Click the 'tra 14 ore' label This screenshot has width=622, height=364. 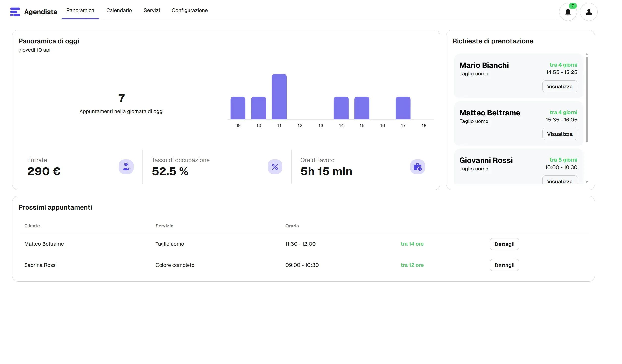coord(412,244)
